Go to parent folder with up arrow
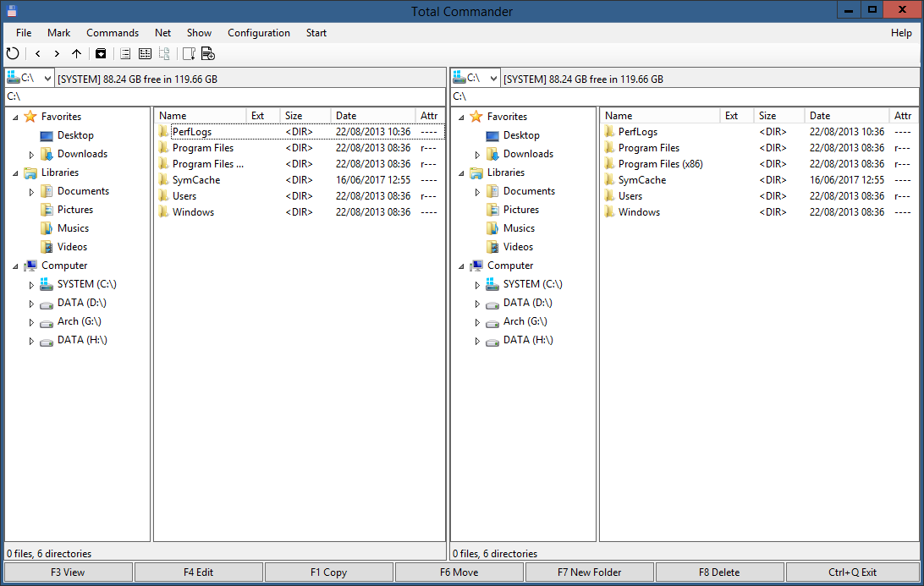The height and width of the screenshot is (586, 924). [77, 53]
